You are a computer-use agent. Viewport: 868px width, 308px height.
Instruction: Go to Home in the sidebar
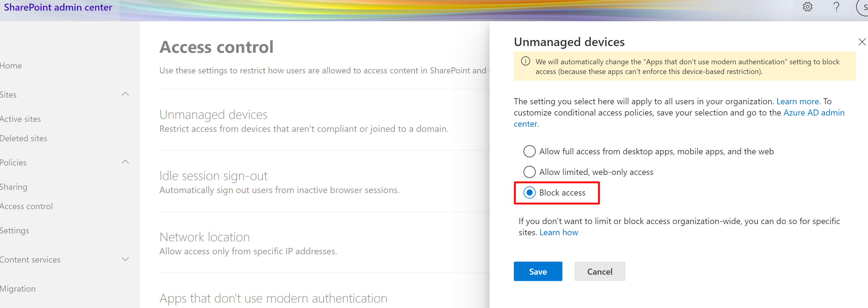[x=11, y=66]
